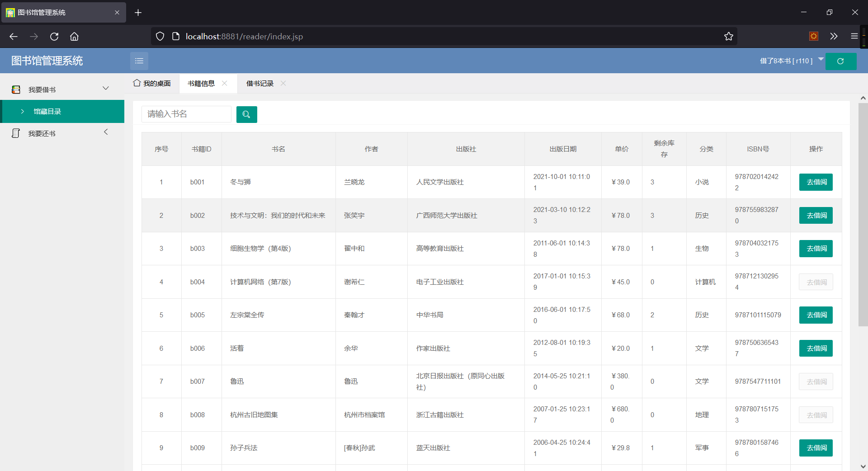This screenshot has height=471, width=868.
Task: Focus the 请输入书名 search field
Action: pos(186,114)
